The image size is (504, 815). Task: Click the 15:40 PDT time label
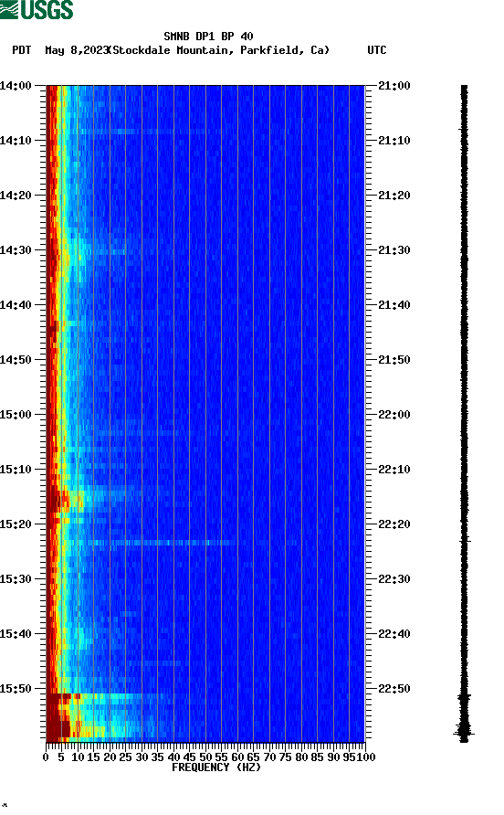coord(16,633)
